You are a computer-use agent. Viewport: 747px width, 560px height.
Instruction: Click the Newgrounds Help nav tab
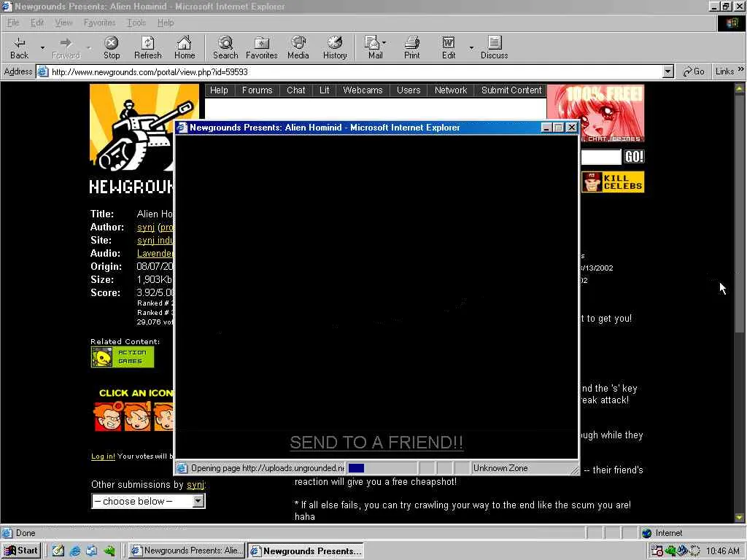[219, 90]
